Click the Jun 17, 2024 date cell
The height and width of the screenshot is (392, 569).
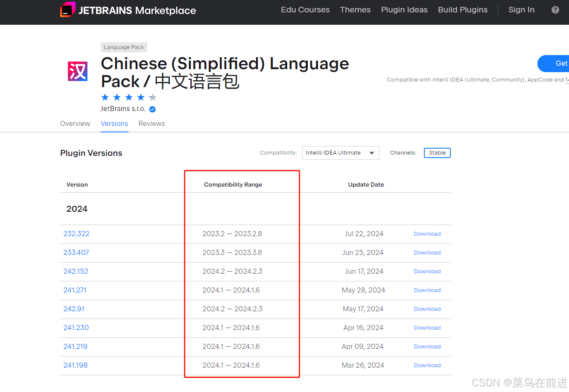tap(364, 272)
